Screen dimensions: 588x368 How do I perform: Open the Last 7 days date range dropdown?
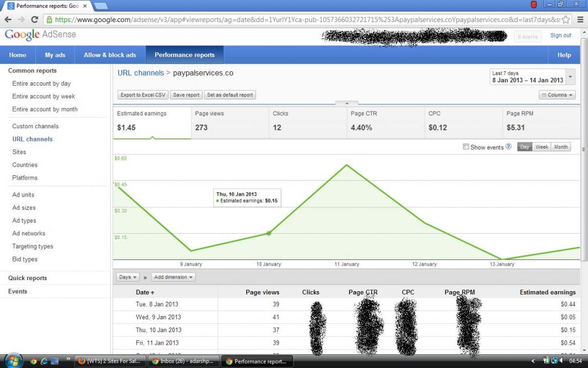tap(532, 76)
